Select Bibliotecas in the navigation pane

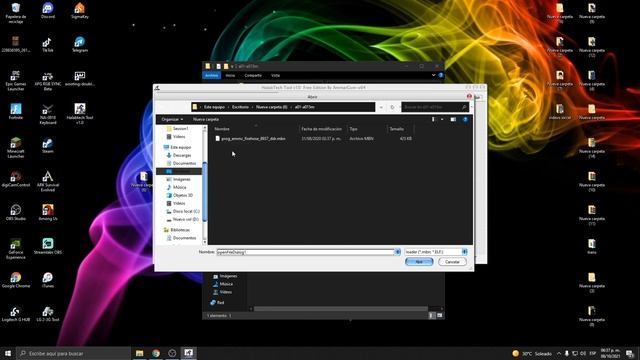[180, 230]
